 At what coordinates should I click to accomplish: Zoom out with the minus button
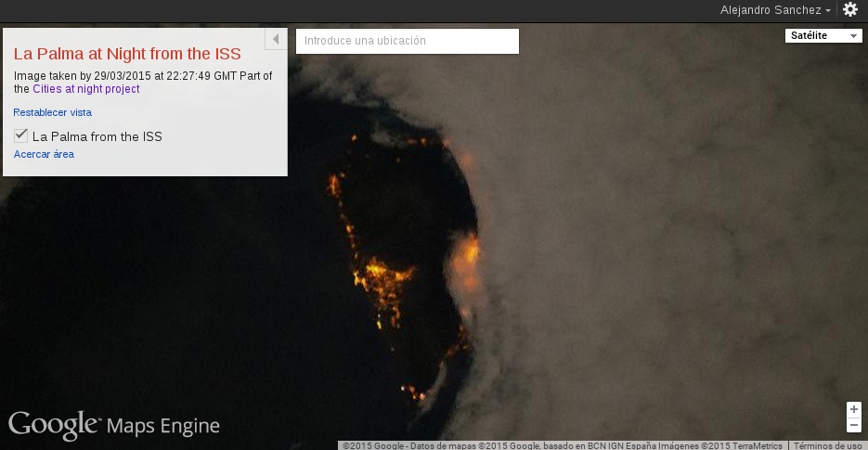[853, 425]
